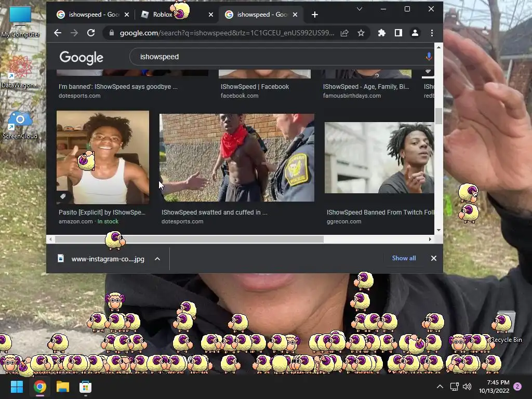Open Pasito [Explicit] by IShowSpeed link

102,212
